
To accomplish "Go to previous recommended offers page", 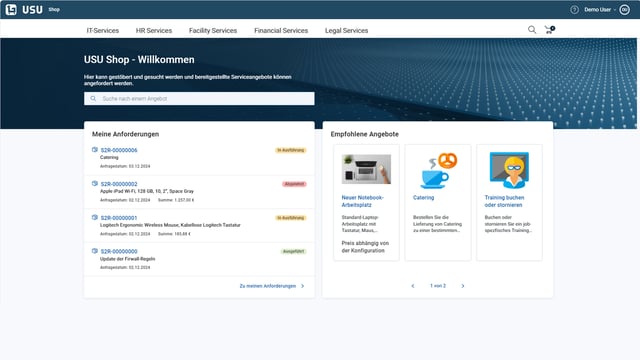I will 413,286.
